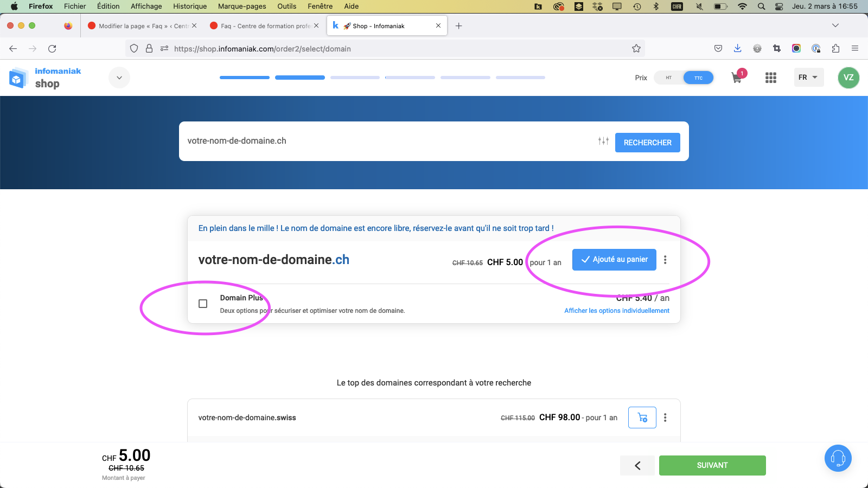Close the Shop - Infomaniak tab
The width and height of the screenshot is (868, 488).
pyautogui.click(x=438, y=26)
